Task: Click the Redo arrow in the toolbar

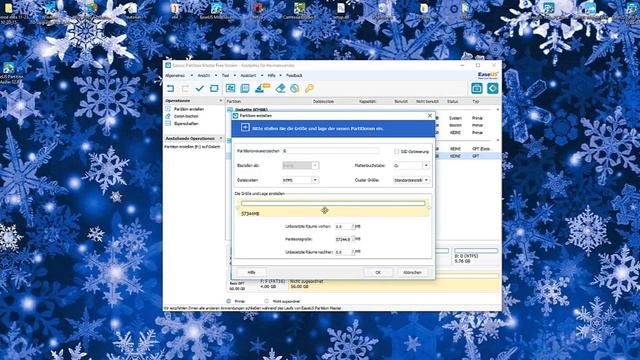Action: pyautogui.click(x=185, y=88)
